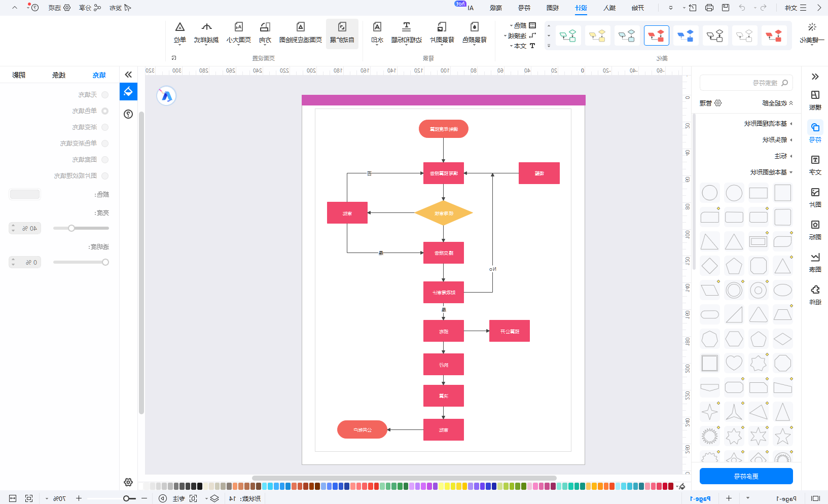Select the Solid Fill (单色填充) radio button
This screenshot has height=504, width=828.
[105, 111]
